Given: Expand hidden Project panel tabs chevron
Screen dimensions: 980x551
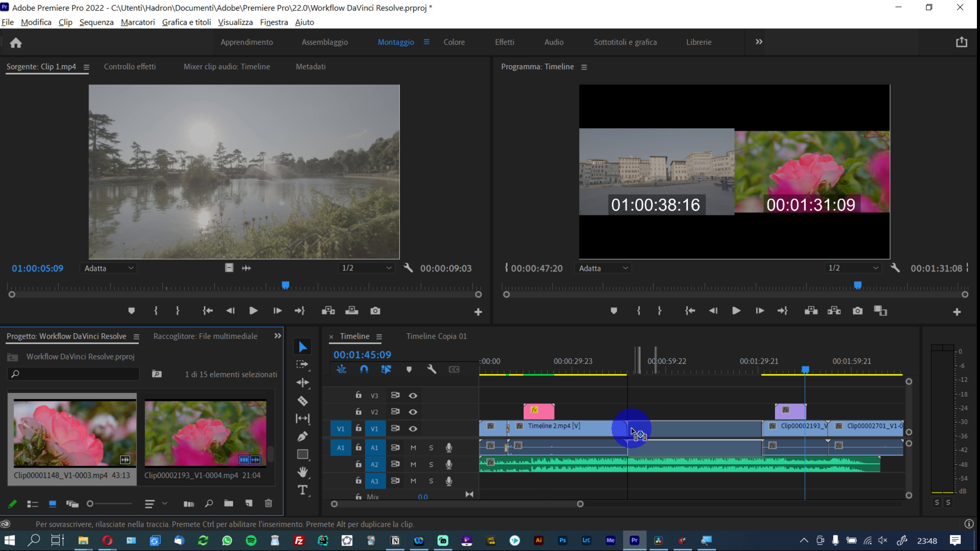Looking at the screenshot, I should [278, 336].
